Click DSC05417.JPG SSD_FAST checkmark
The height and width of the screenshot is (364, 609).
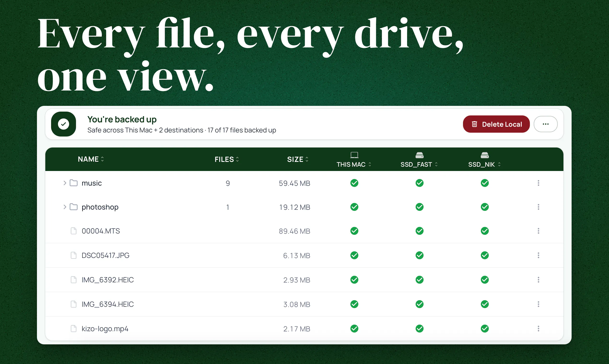(419, 255)
